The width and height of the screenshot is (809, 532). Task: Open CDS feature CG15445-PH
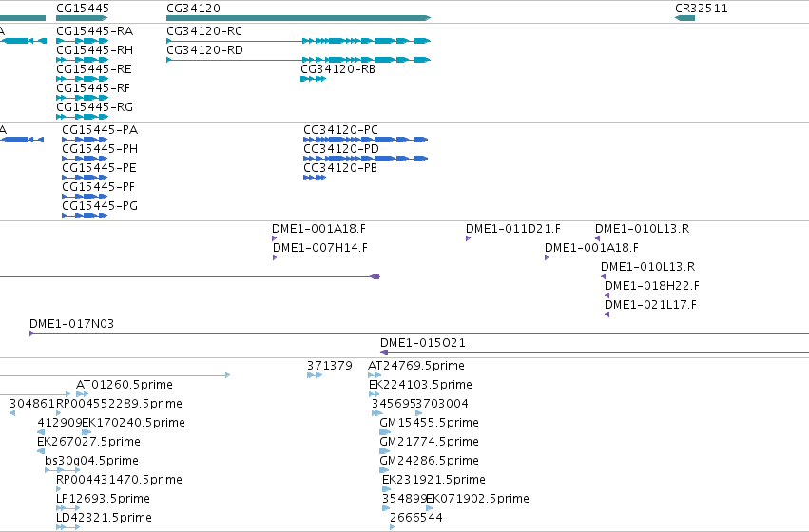[85, 159]
